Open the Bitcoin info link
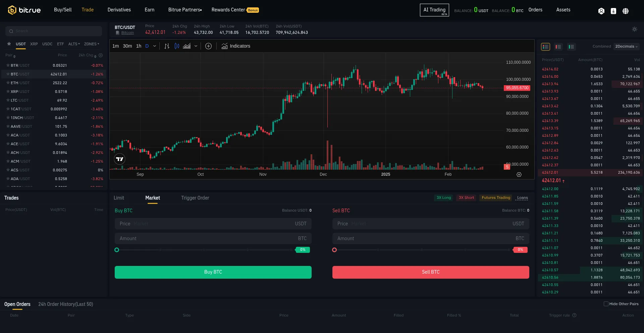This screenshot has height=333, width=644. pyautogui.click(x=127, y=33)
